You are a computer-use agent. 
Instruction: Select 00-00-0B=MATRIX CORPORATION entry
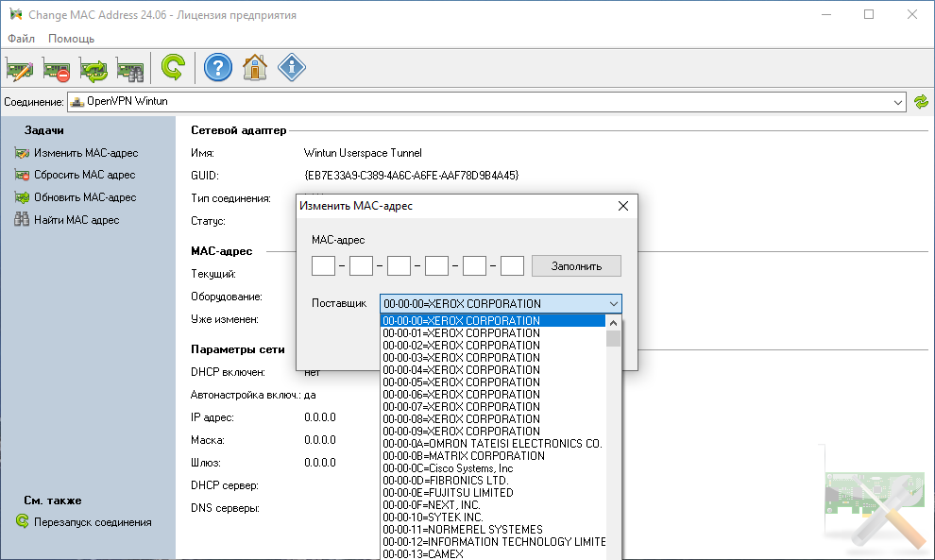click(493, 456)
